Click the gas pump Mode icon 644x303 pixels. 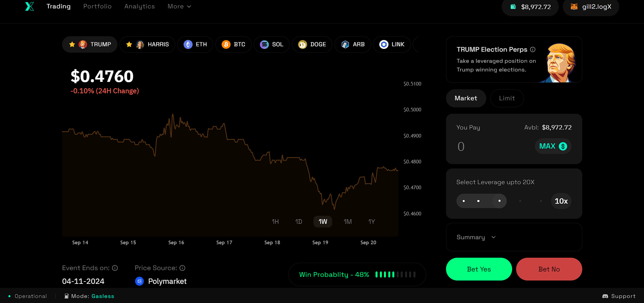click(x=66, y=296)
